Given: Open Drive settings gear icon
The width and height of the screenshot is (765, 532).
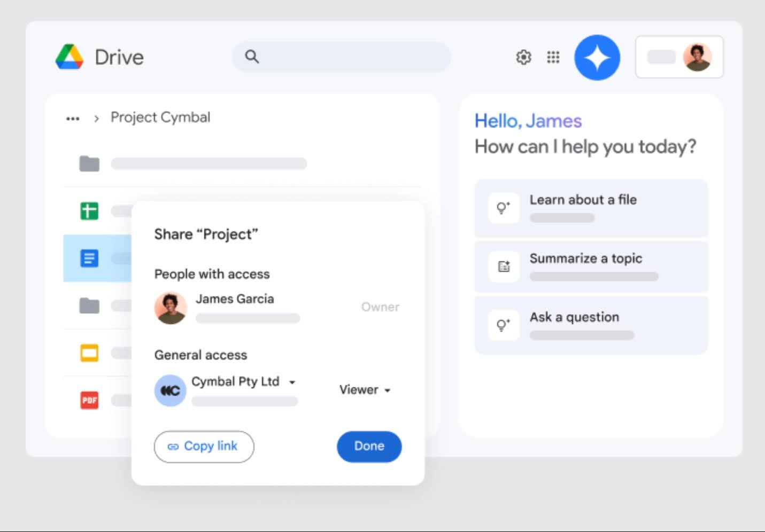Looking at the screenshot, I should pos(524,57).
